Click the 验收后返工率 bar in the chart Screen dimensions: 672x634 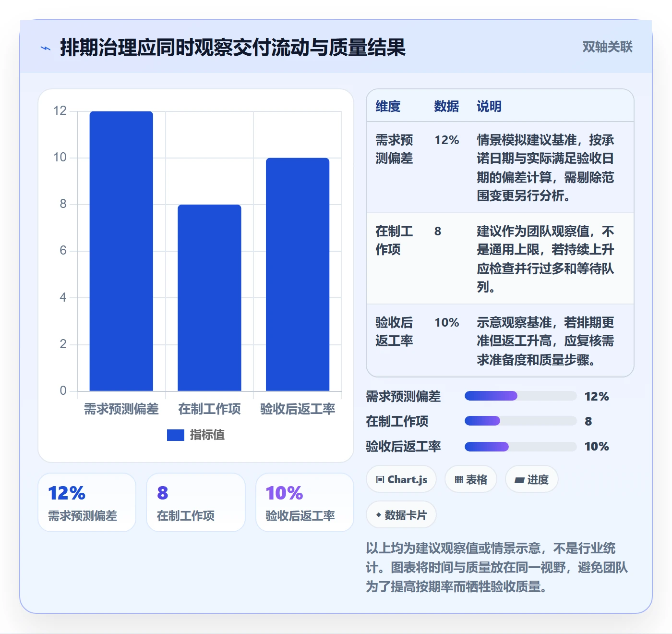(x=298, y=274)
